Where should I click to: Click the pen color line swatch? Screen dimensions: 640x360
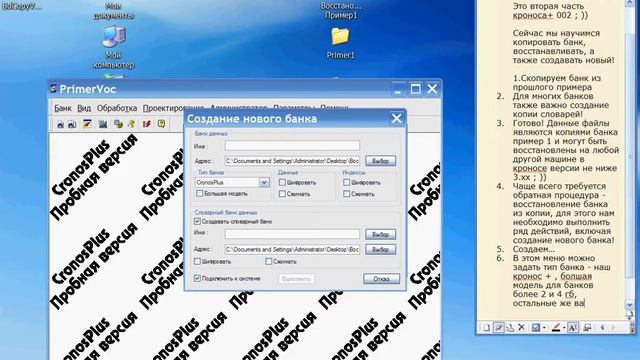click(556, 327)
